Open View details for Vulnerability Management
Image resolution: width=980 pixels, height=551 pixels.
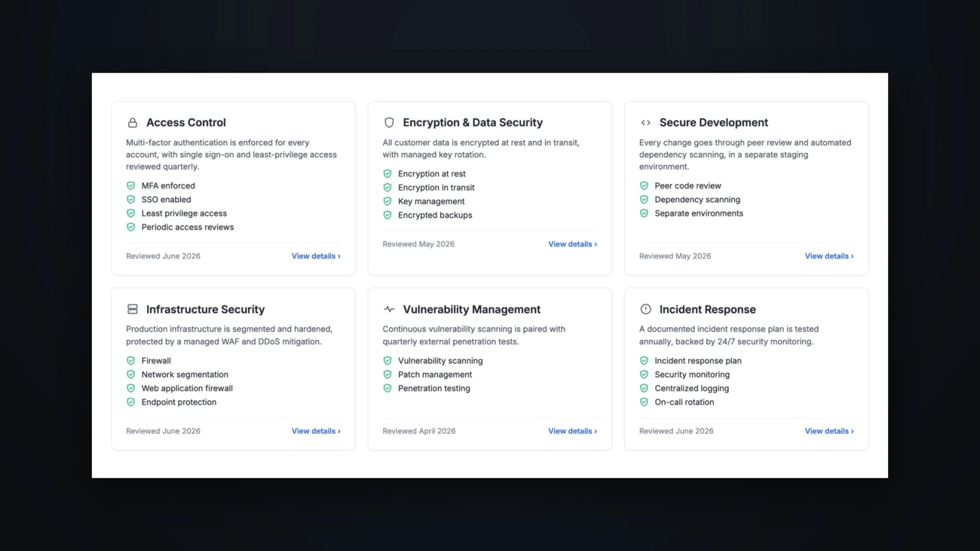point(573,431)
